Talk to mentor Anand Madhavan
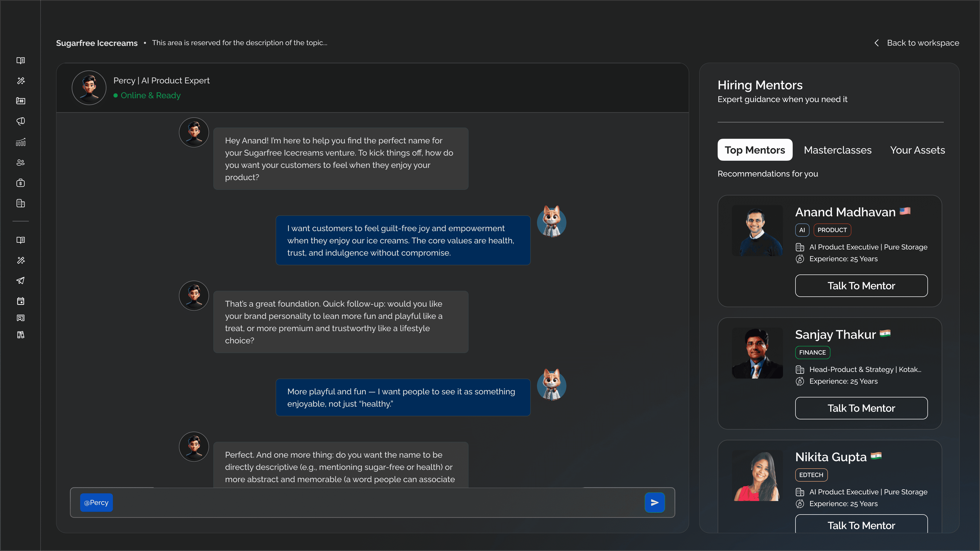Screen dimensions: 980x551 coord(861,286)
